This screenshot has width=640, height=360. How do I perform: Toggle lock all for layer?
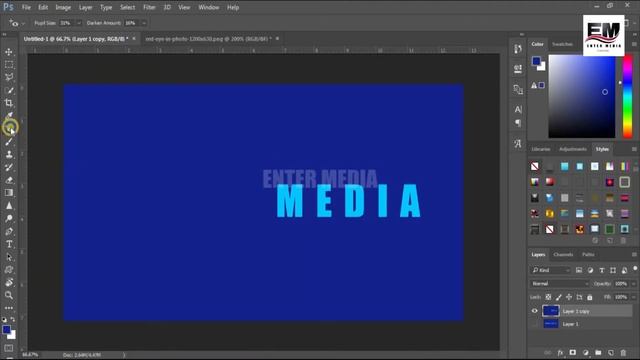590,297
